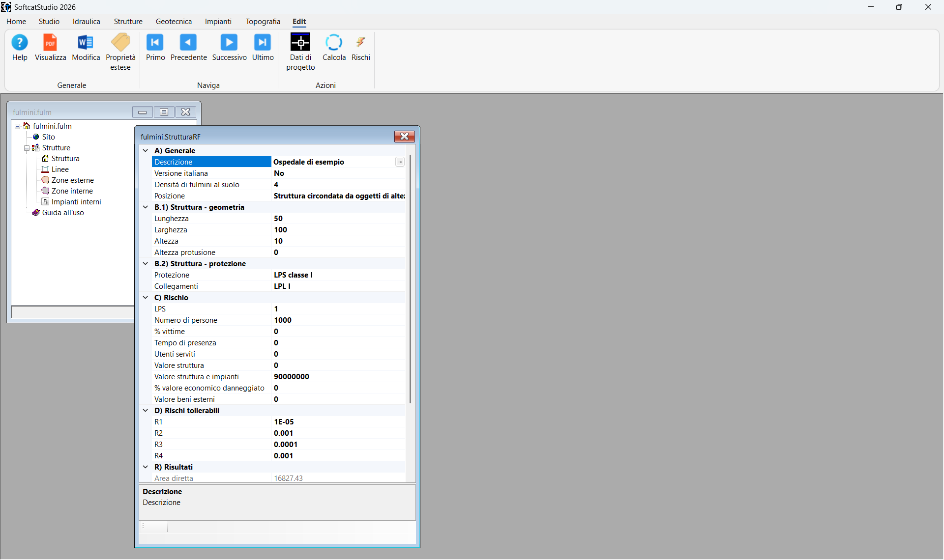The height and width of the screenshot is (560, 944).
Task: Select the Tempo di presenza row
Action: tap(279, 343)
